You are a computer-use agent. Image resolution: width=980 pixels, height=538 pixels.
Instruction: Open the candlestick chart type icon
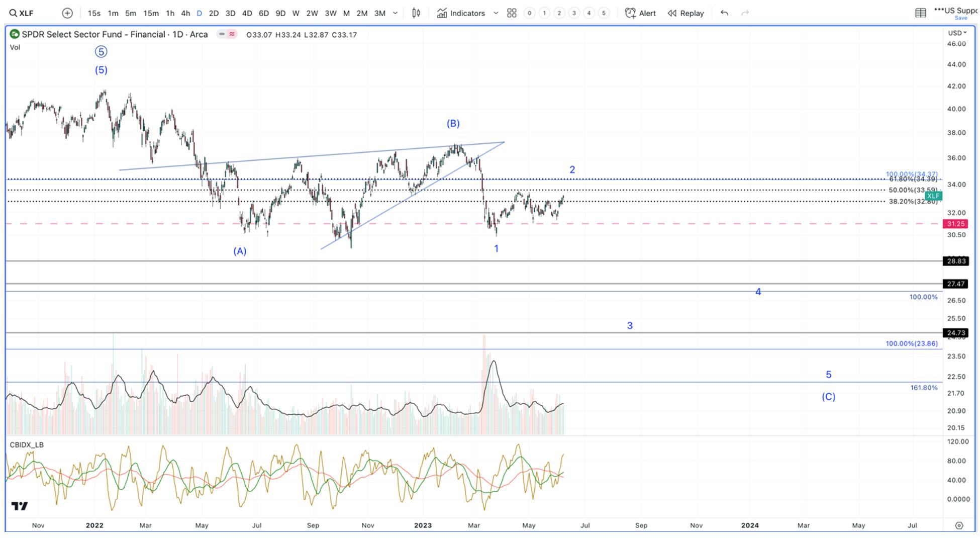(x=416, y=13)
